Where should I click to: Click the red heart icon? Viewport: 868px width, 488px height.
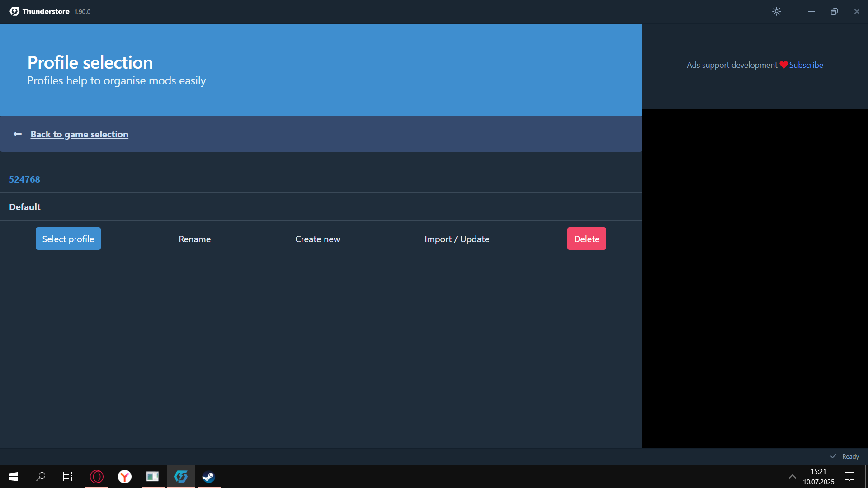tap(783, 65)
